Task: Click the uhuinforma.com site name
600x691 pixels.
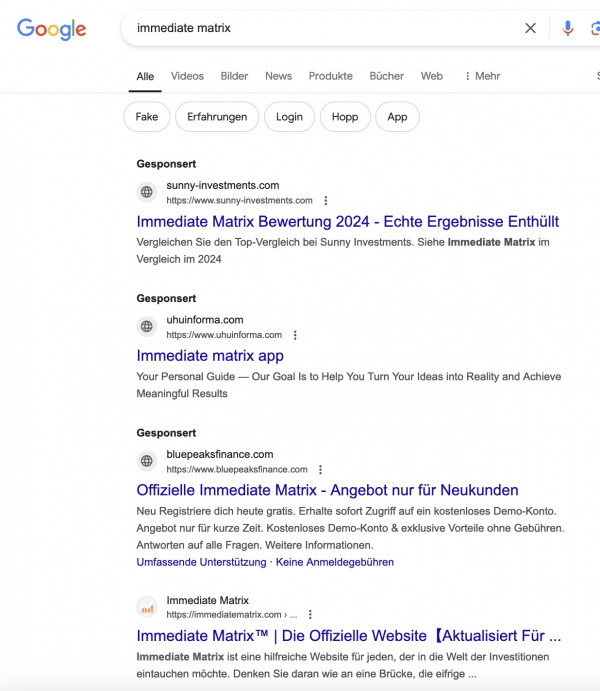Action: [205, 319]
